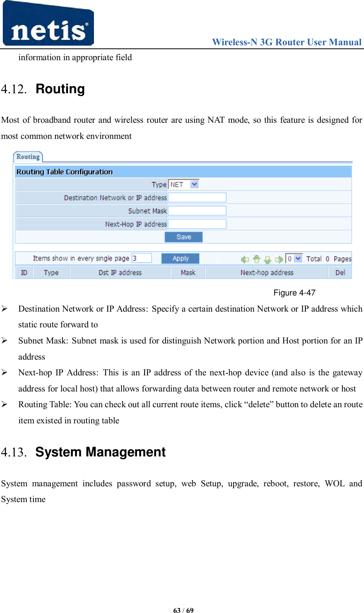Viewport: 364px width, 613px height.
Task: Click the Apply button
Action: tap(180, 258)
